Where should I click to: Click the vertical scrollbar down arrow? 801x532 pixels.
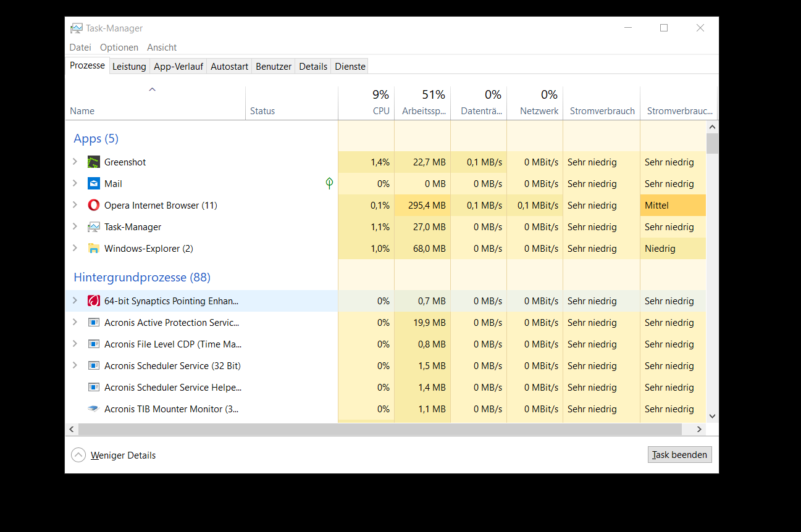(x=712, y=417)
